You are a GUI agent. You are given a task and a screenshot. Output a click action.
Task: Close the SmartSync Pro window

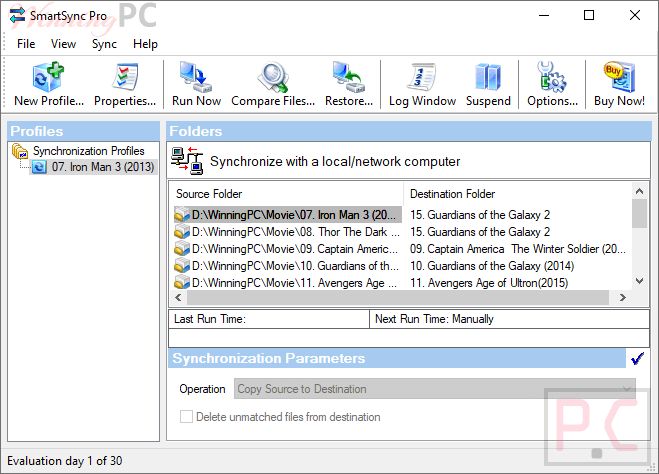pyautogui.click(x=635, y=16)
